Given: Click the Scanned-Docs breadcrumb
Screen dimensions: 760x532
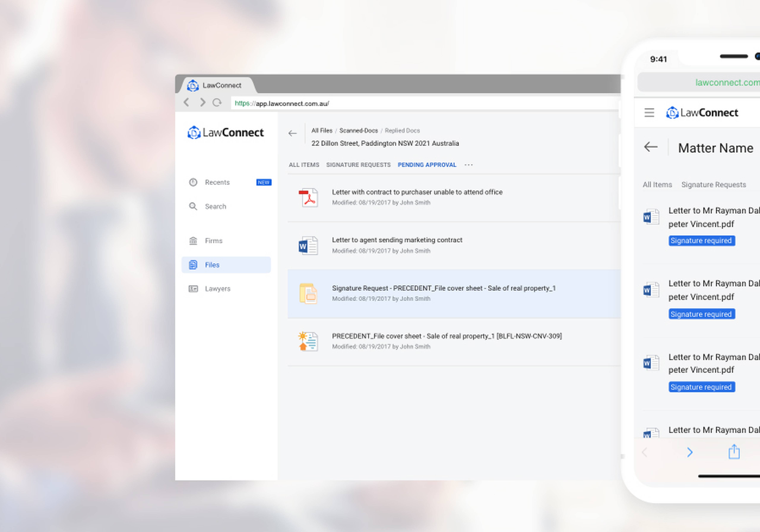Looking at the screenshot, I should point(358,130).
